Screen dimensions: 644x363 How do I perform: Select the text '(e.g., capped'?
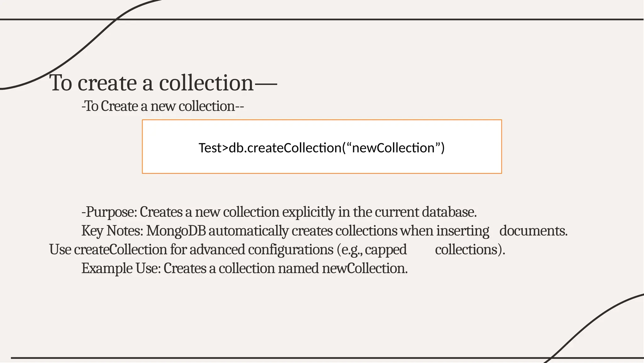click(372, 250)
